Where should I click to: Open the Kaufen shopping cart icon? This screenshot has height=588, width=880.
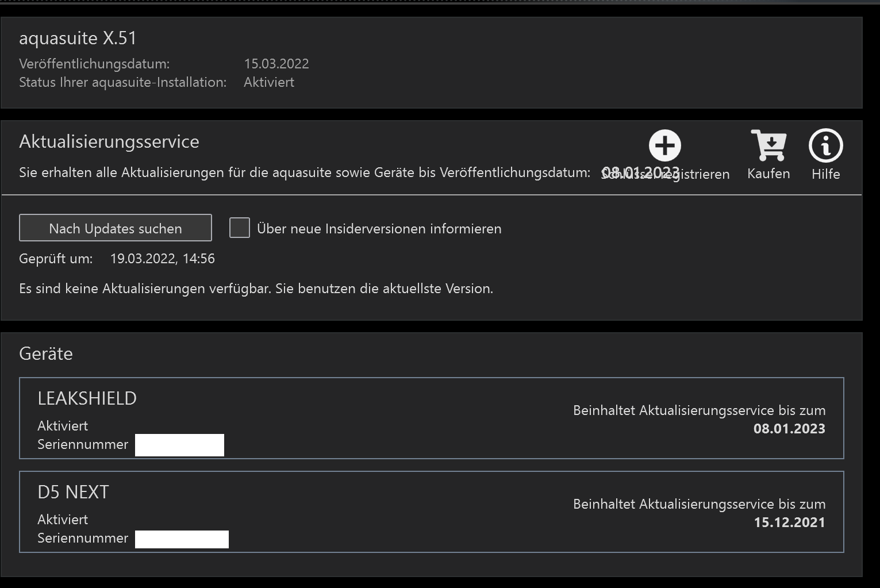point(768,145)
